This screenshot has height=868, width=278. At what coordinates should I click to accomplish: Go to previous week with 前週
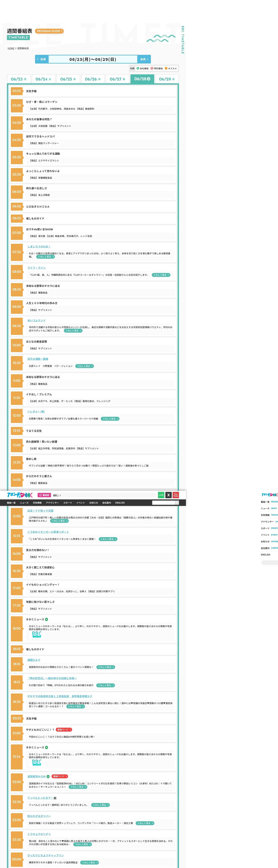pyautogui.click(x=42, y=59)
